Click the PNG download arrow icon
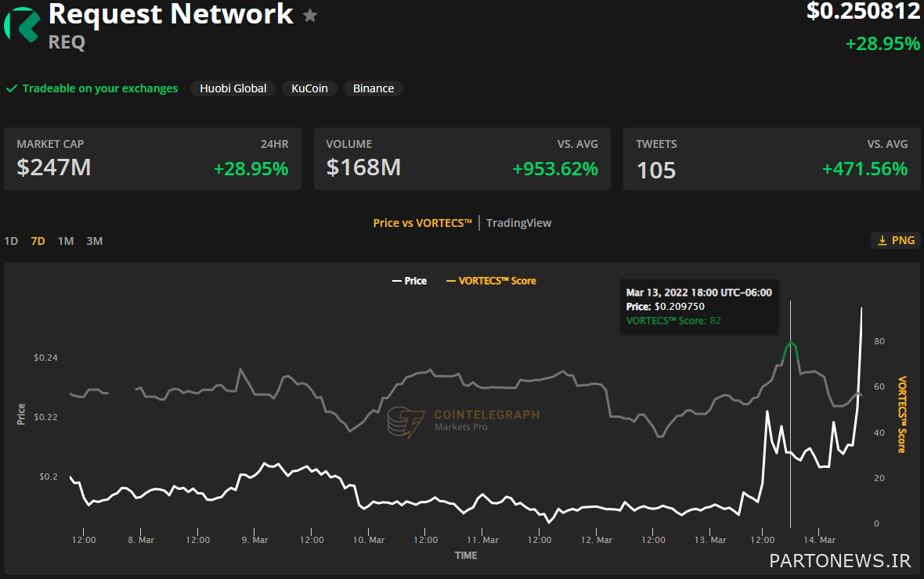 click(882, 240)
